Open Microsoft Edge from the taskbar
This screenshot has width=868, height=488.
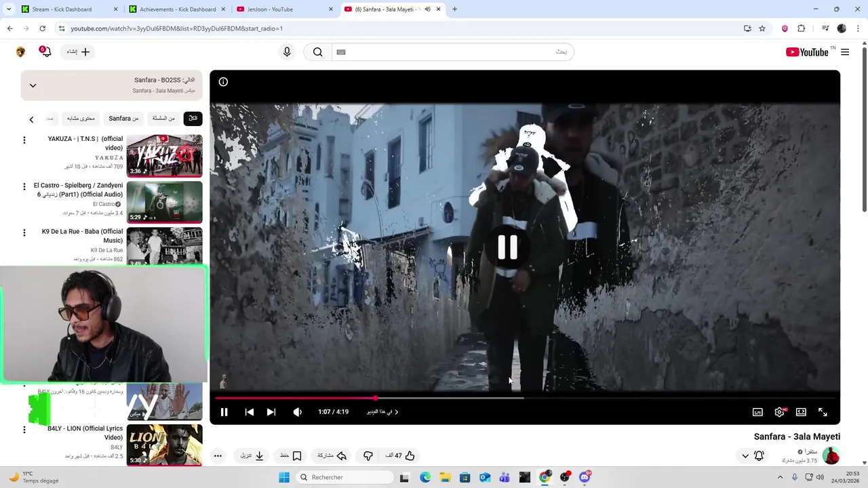click(x=425, y=477)
